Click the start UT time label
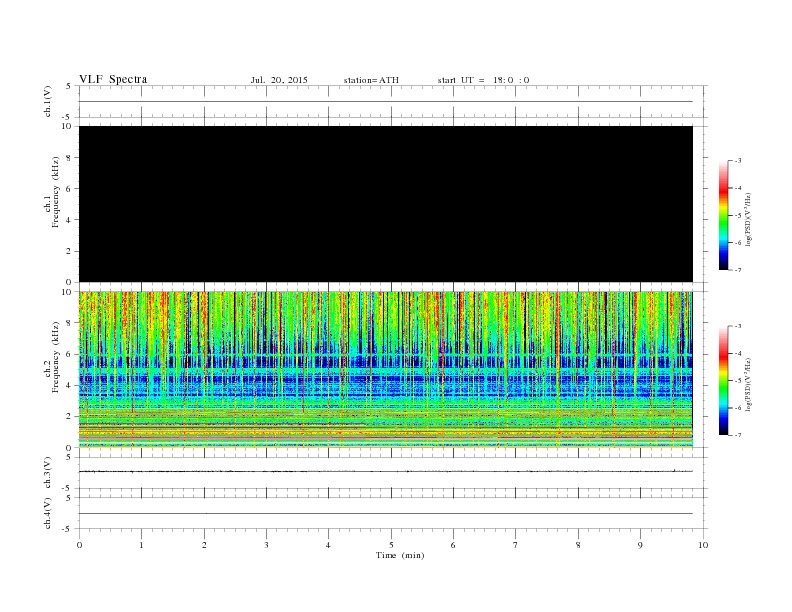 483,80
